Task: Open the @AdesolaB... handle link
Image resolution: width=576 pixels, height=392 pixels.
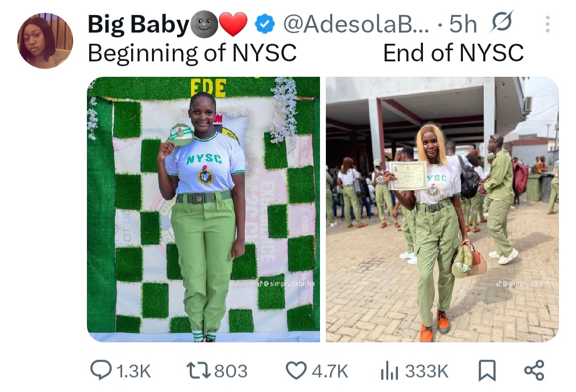Action: pos(356,24)
